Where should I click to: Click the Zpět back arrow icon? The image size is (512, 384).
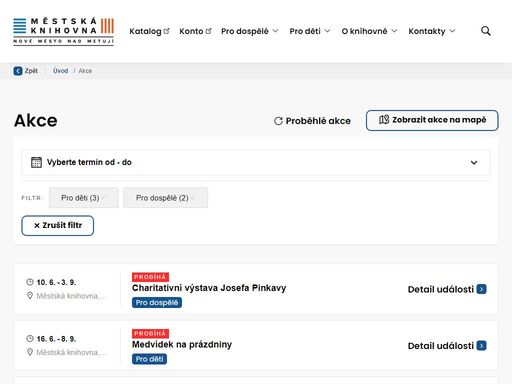click(x=18, y=71)
